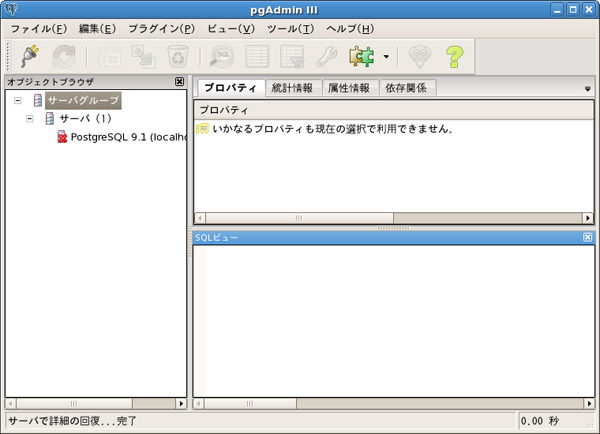Click SQL view scroll left arrow
Viewport: 600px width, 434px height.
199,403
